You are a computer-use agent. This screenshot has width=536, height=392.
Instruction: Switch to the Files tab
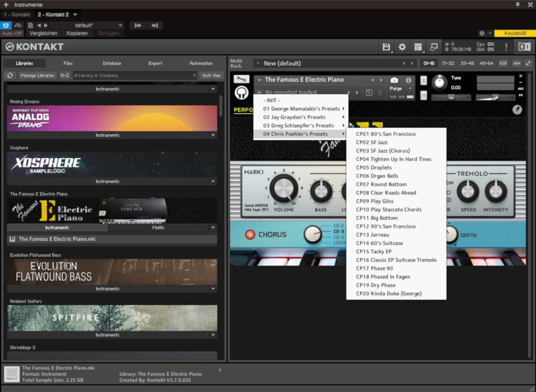click(x=68, y=63)
